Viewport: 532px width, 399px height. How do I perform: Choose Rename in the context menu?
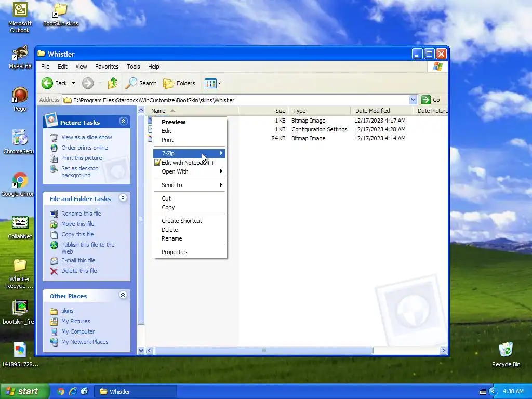coord(189,238)
